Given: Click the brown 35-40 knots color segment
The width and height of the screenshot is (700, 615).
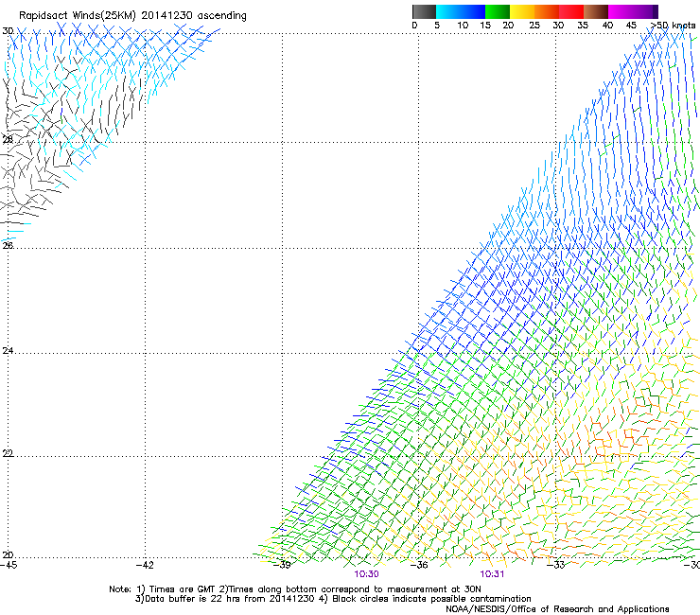Looking at the screenshot, I should tap(596, 11).
